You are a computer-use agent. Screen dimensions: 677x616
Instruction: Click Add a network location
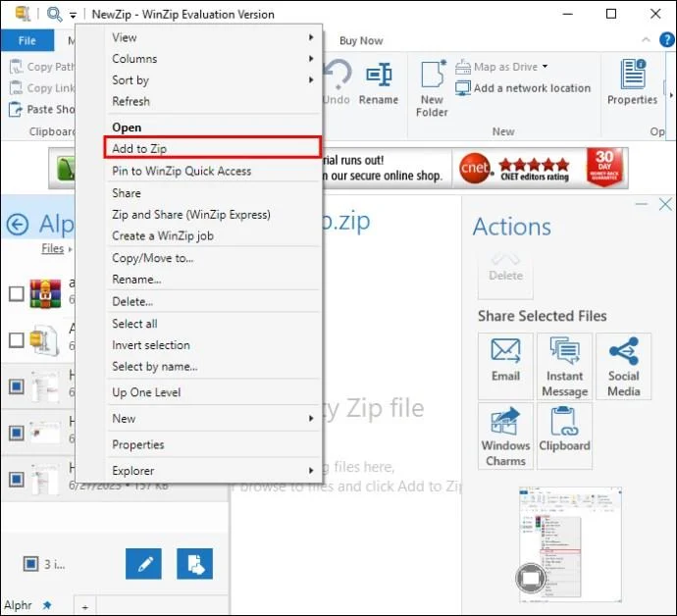523,88
